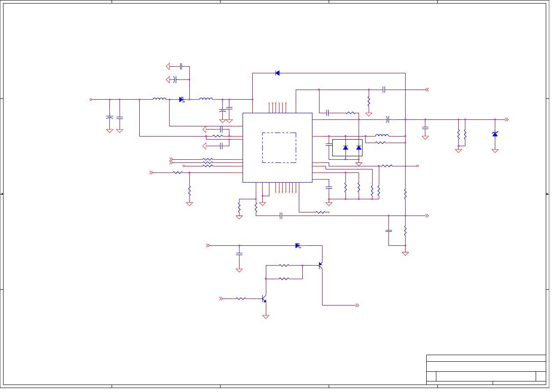The image size is (555, 392).
Task: Click the Zener diode at far right
Action: pyautogui.click(x=495, y=134)
